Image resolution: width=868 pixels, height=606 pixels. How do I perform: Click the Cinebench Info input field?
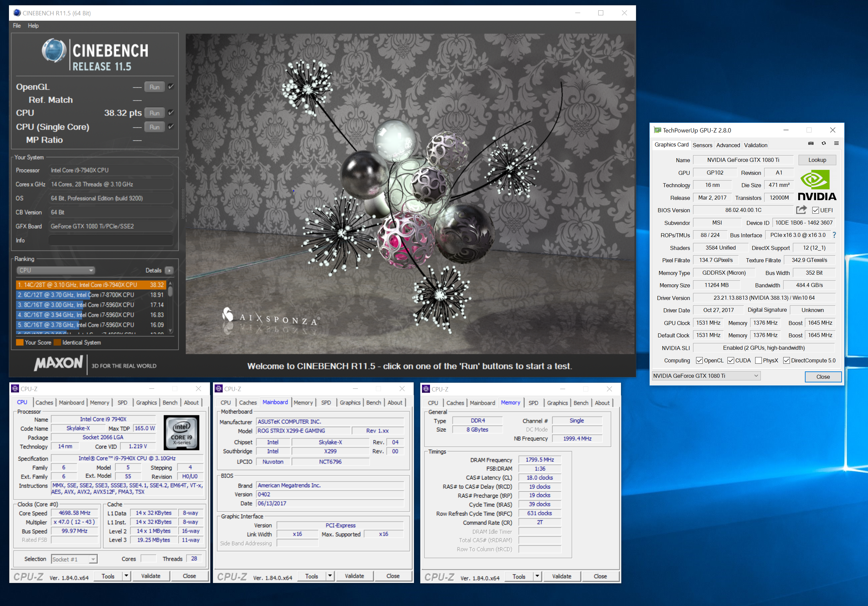[111, 240]
